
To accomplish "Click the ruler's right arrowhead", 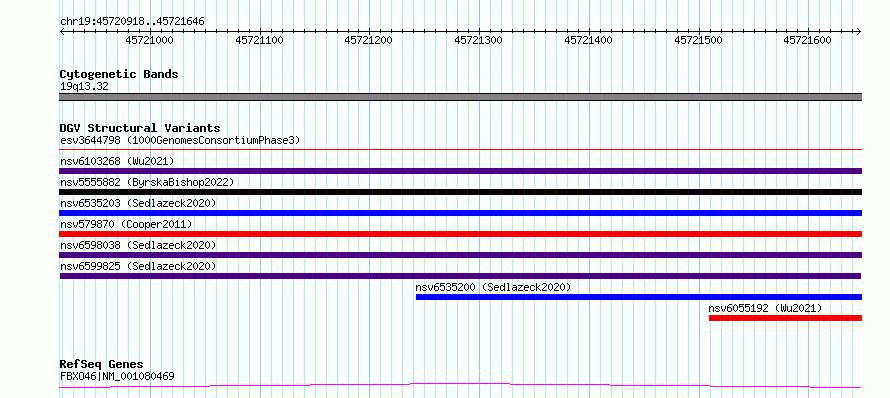I will coord(859,31).
